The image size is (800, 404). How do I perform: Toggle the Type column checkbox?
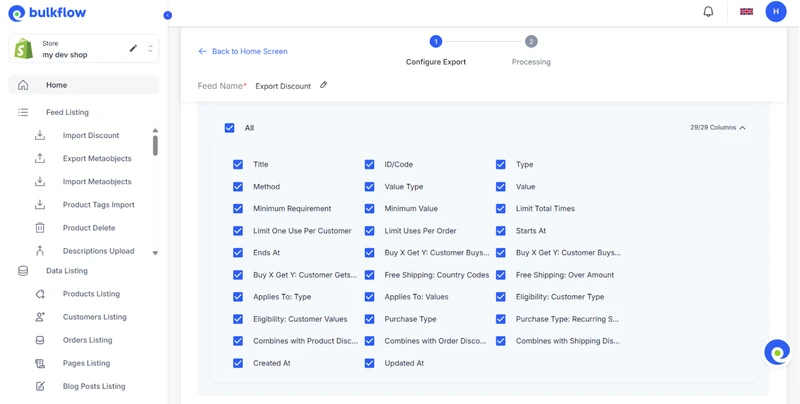[x=501, y=164]
